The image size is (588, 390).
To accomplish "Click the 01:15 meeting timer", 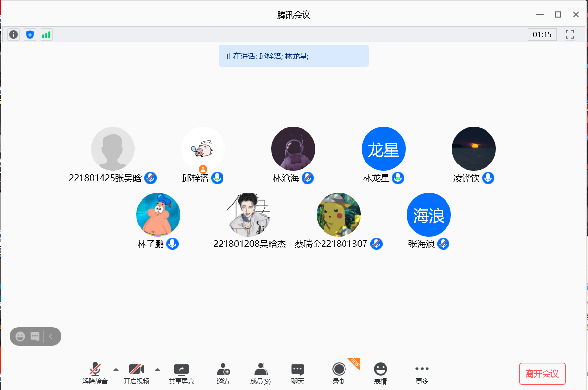I will point(542,34).
